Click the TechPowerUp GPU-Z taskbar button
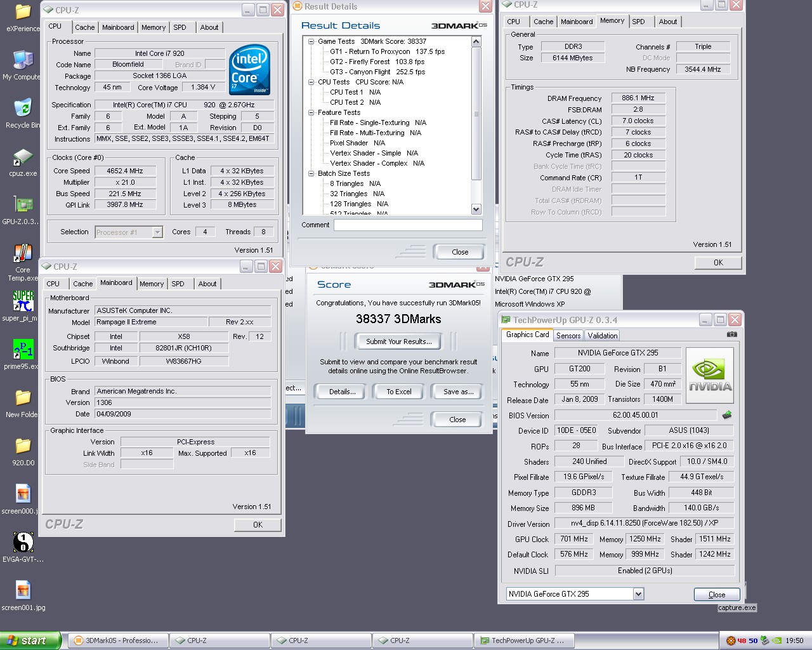This screenshot has height=650, width=812. point(525,640)
